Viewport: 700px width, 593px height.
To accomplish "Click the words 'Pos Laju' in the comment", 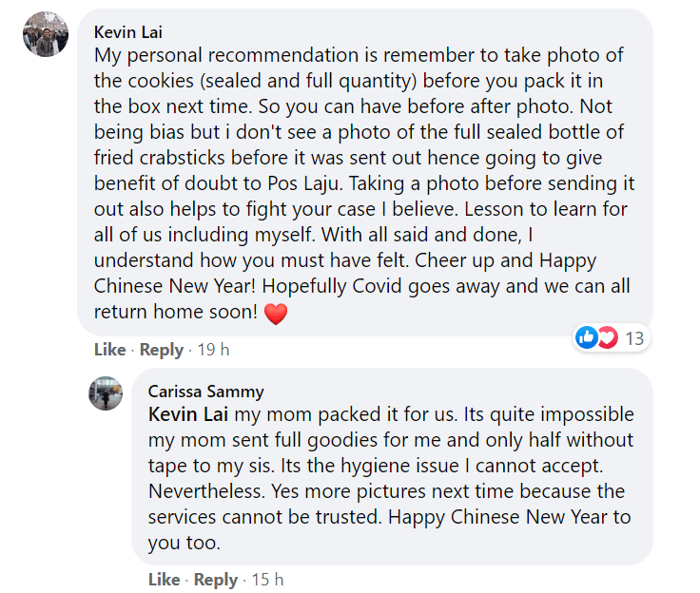I will point(305,183).
